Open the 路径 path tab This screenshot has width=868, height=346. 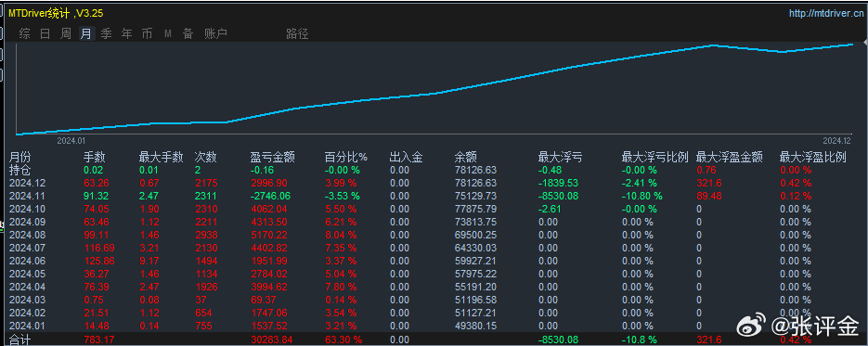tap(297, 33)
